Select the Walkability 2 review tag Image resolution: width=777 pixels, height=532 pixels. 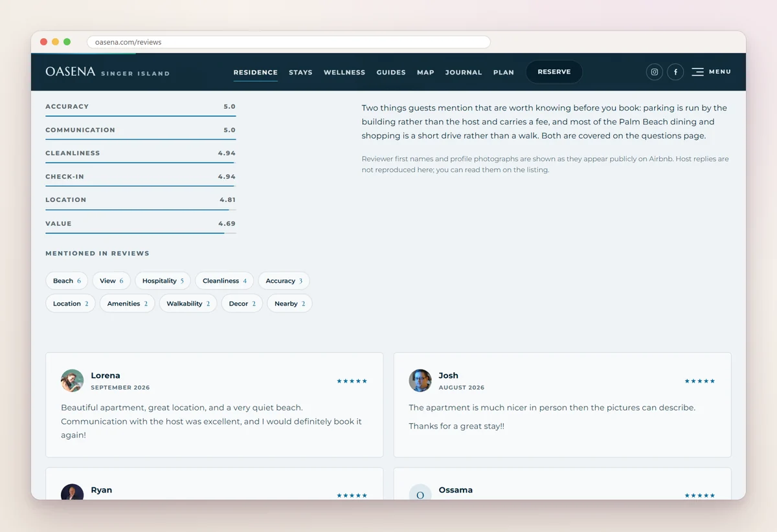188,304
